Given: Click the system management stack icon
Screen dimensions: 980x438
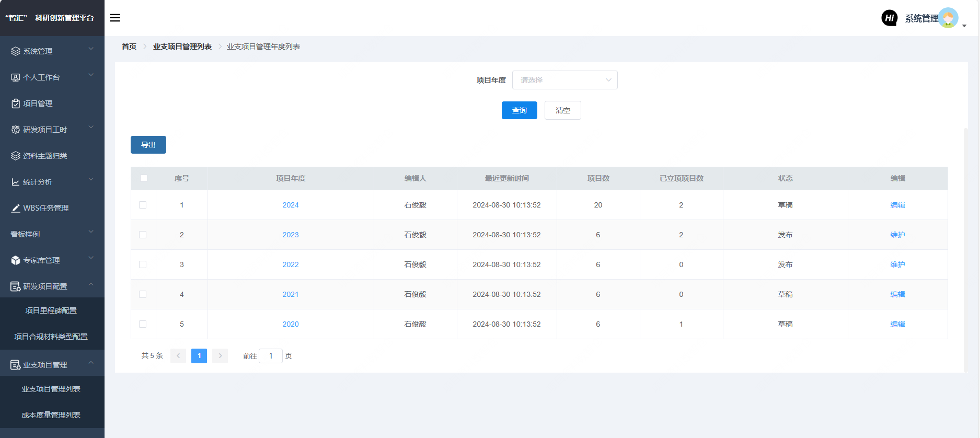Looking at the screenshot, I should (x=16, y=51).
